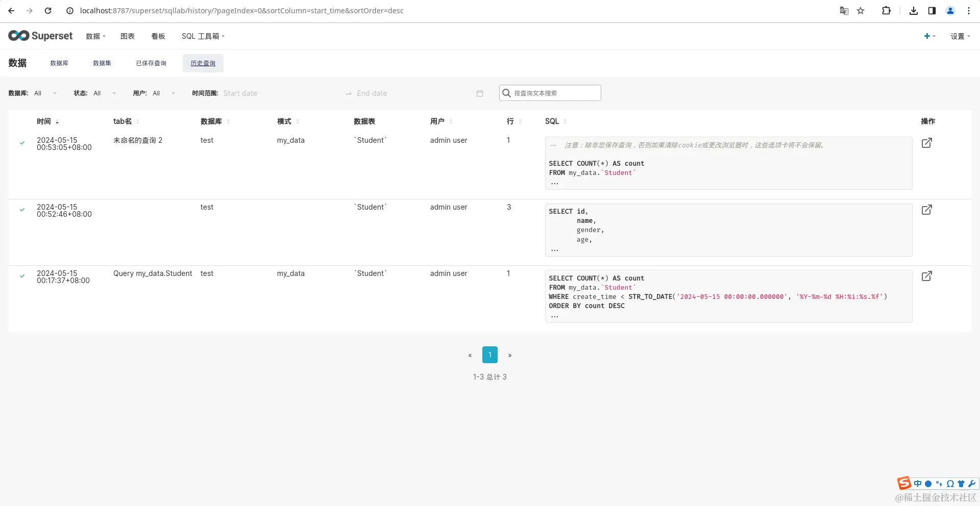Click the timestamp 2024-05-15 00:52:46+08:00
This screenshot has width=980, height=506.
point(64,211)
